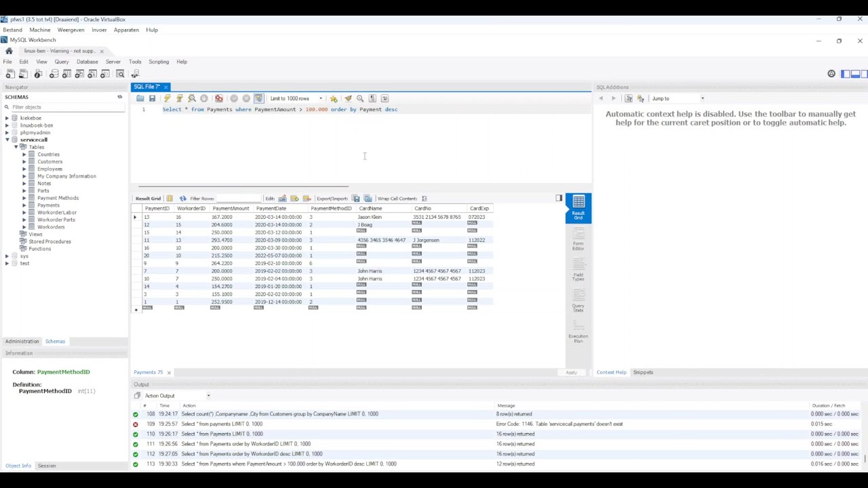Open the Database menu

[x=87, y=62]
